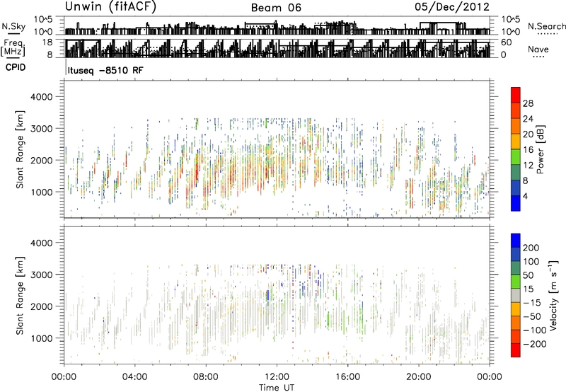Click the '12:00' time tick label
This screenshot has width=566, height=392.
click(277, 377)
